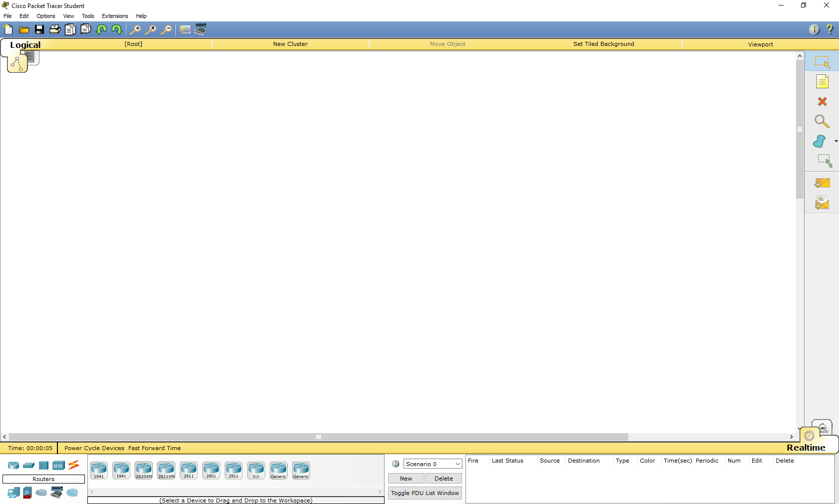
Task: Click the Delete scenario button
Action: [x=443, y=479]
